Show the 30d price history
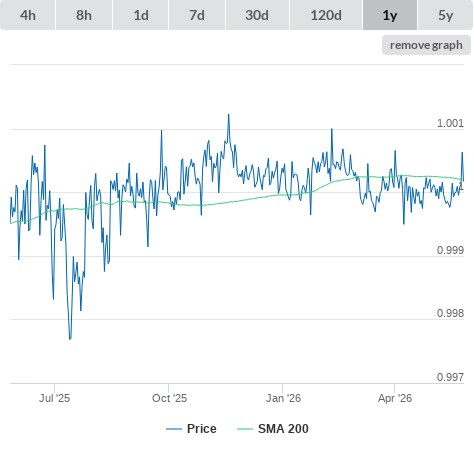Screen dimensions: 474x455 [x=257, y=15]
